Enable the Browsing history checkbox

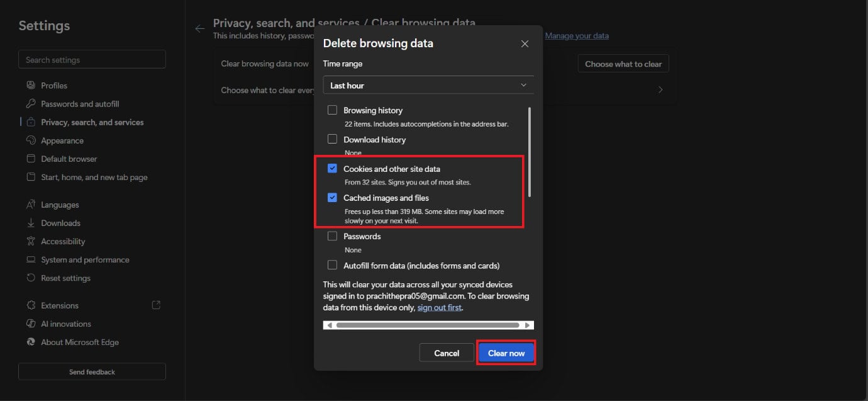pos(332,110)
